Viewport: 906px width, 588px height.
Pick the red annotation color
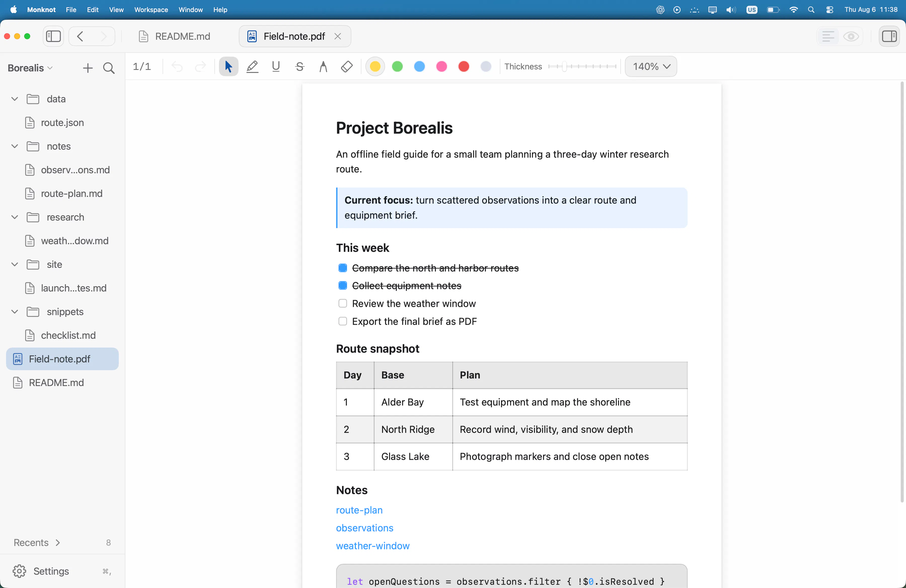464,67
